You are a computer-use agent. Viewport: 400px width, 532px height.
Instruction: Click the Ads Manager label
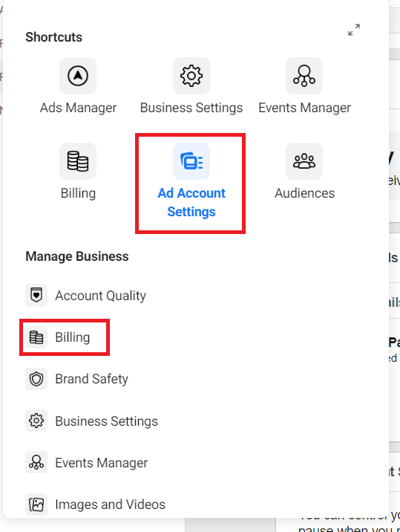pos(78,108)
